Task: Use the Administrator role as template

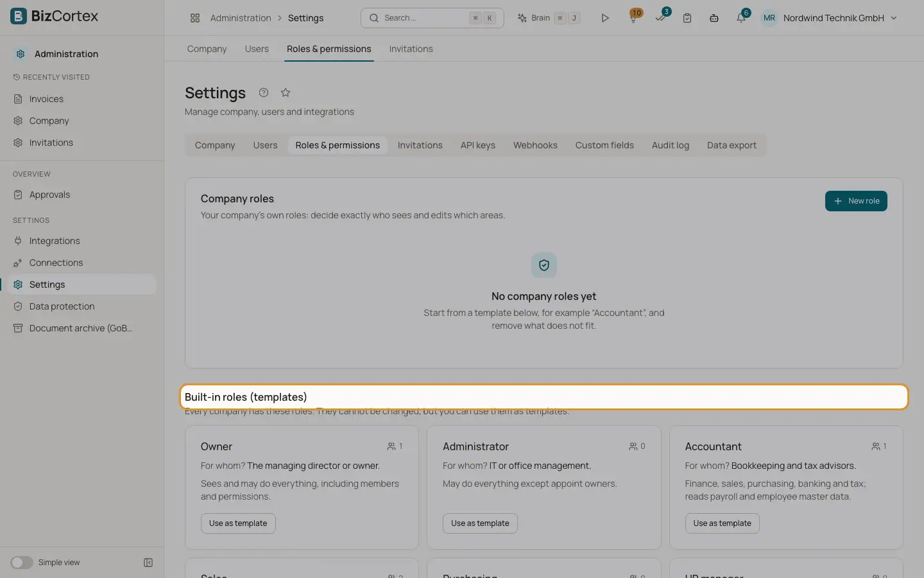Action: coord(480,523)
